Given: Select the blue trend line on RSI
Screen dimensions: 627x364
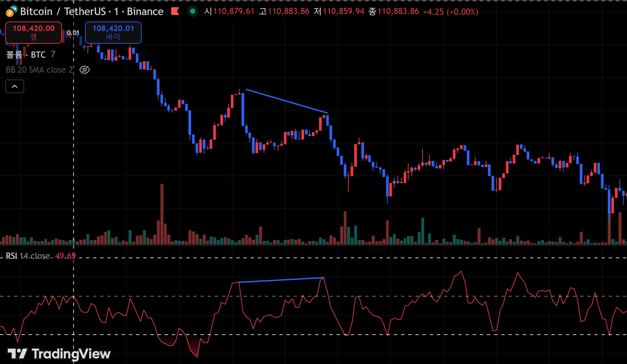Looking at the screenshot, I should pyautogui.click(x=281, y=280).
